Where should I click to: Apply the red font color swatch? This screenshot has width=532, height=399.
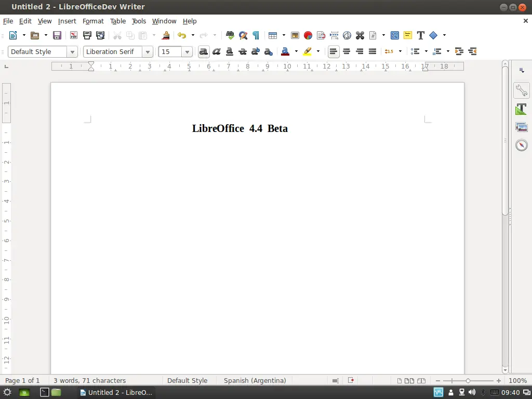point(285,51)
